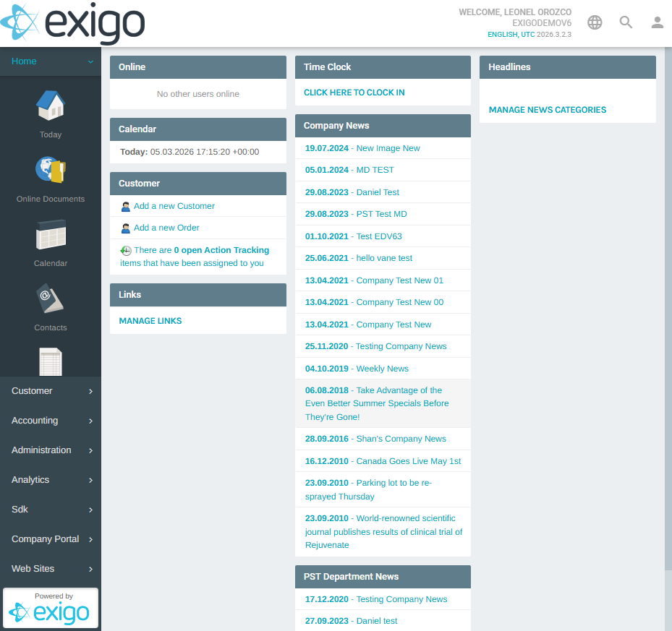Open MANAGE NEWS CATEGORIES
Image resolution: width=672 pixels, height=631 pixels.
pyautogui.click(x=547, y=109)
